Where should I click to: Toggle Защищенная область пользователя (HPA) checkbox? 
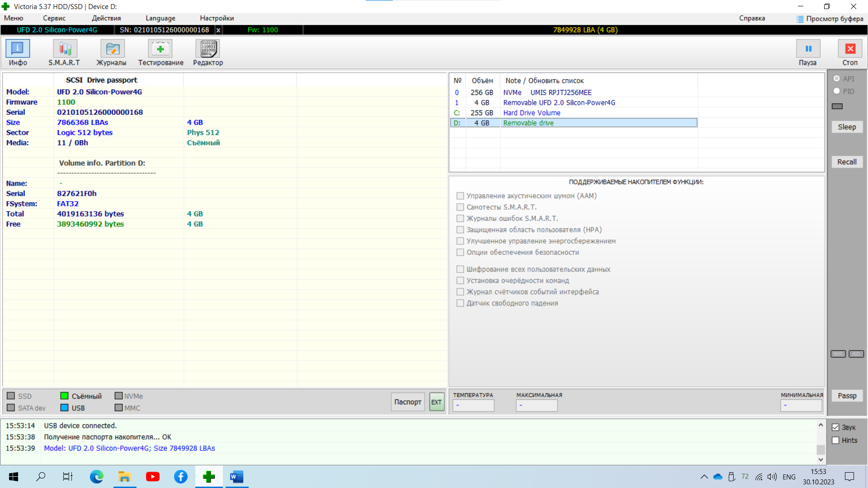click(460, 230)
